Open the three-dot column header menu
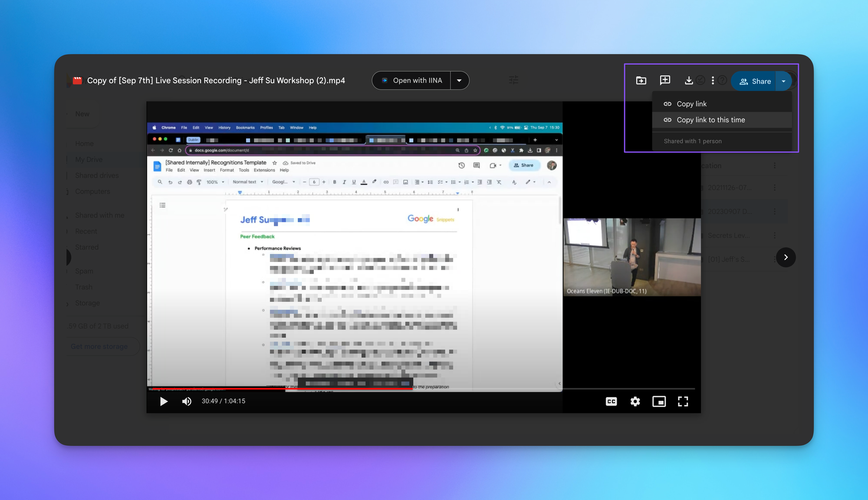Viewport: 868px width, 500px height. pyautogui.click(x=775, y=166)
